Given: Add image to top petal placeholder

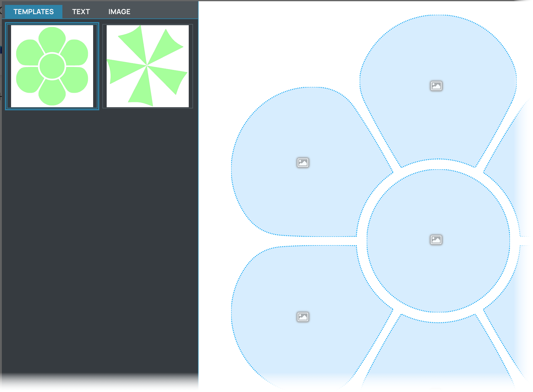Looking at the screenshot, I should [436, 86].
